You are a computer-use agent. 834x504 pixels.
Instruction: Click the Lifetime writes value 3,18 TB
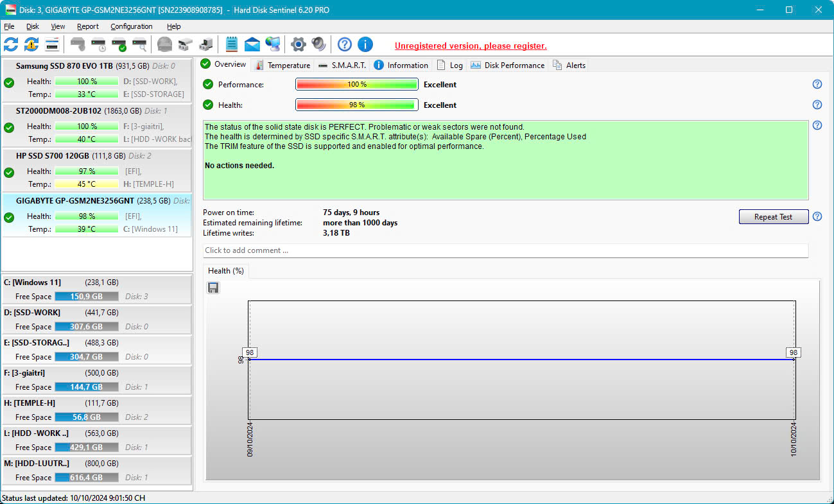(338, 233)
